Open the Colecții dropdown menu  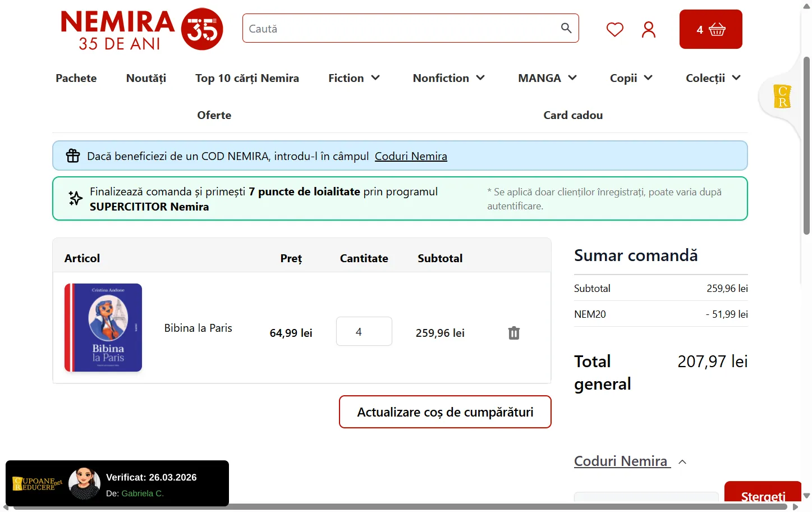click(713, 78)
